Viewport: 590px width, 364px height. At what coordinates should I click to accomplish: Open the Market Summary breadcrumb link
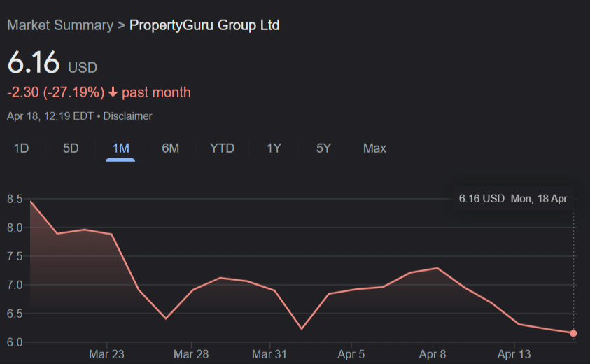[x=60, y=25]
